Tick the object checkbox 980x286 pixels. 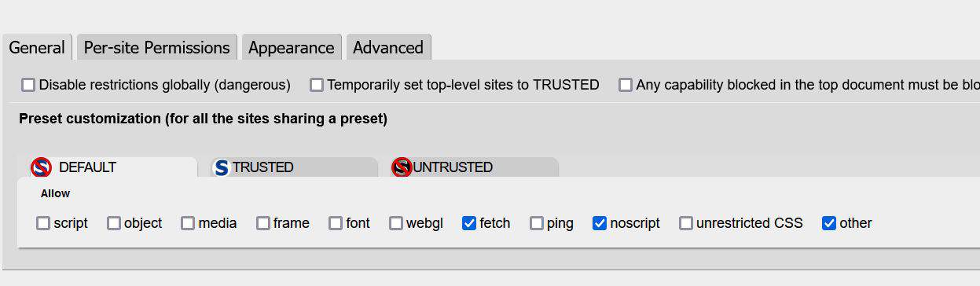point(114,223)
